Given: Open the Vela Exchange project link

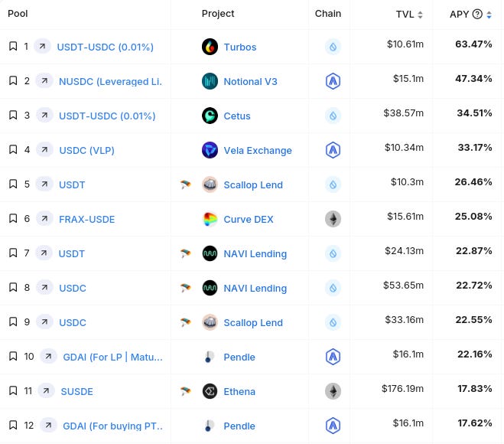Looking at the screenshot, I should [x=258, y=150].
